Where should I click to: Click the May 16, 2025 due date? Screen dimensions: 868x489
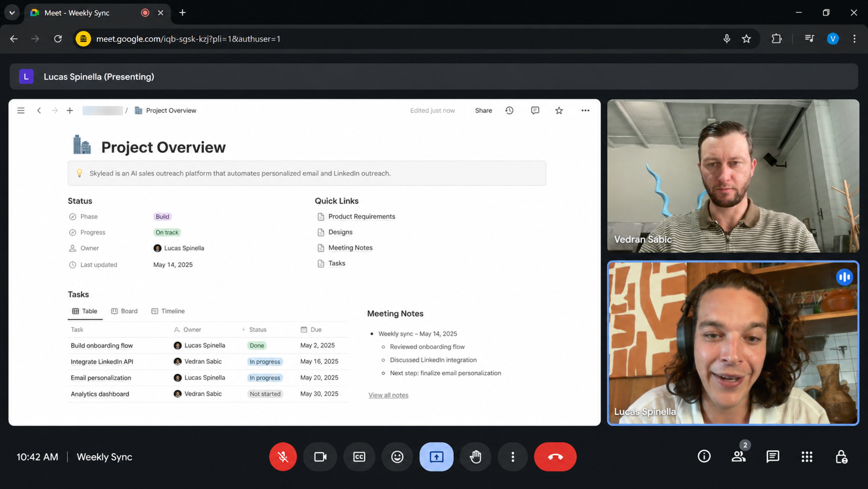[319, 361]
